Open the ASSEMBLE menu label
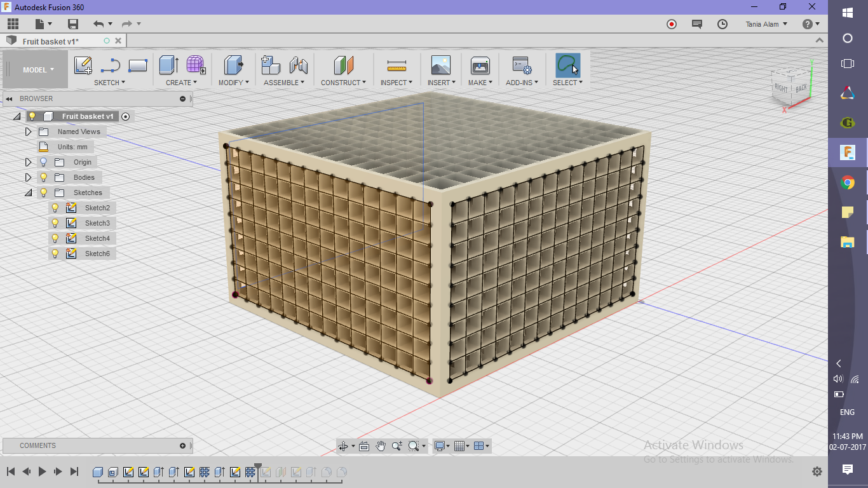868x488 pixels. [x=284, y=83]
